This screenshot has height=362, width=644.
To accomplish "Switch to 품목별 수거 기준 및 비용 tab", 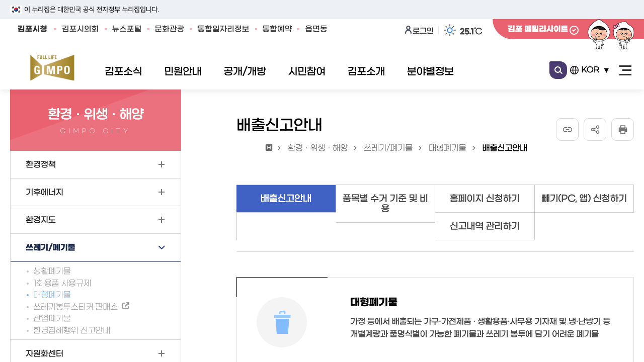I will point(385,203).
